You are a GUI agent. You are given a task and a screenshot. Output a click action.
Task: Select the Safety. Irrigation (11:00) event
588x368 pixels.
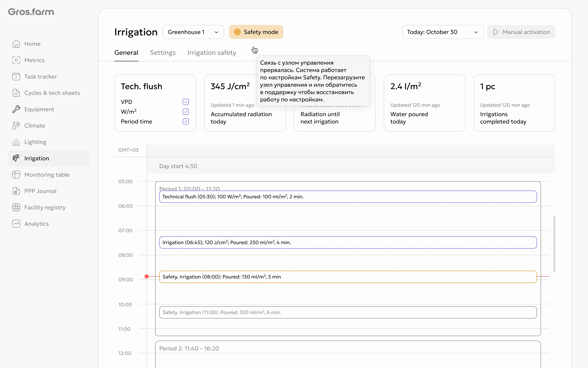point(348,312)
